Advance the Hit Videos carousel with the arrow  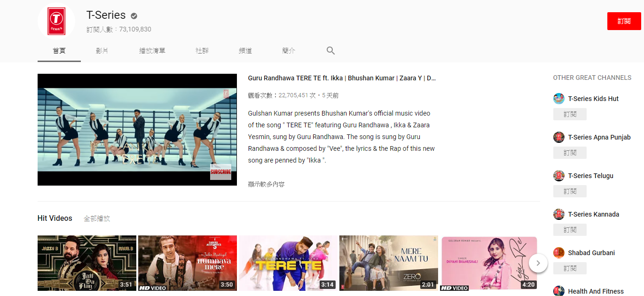(538, 263)
